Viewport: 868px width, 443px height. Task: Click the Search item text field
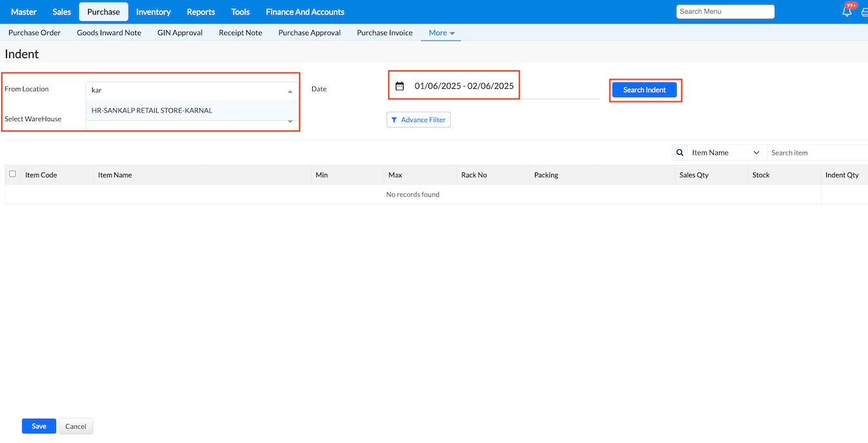pyautogui.click(x=816, y=153)
